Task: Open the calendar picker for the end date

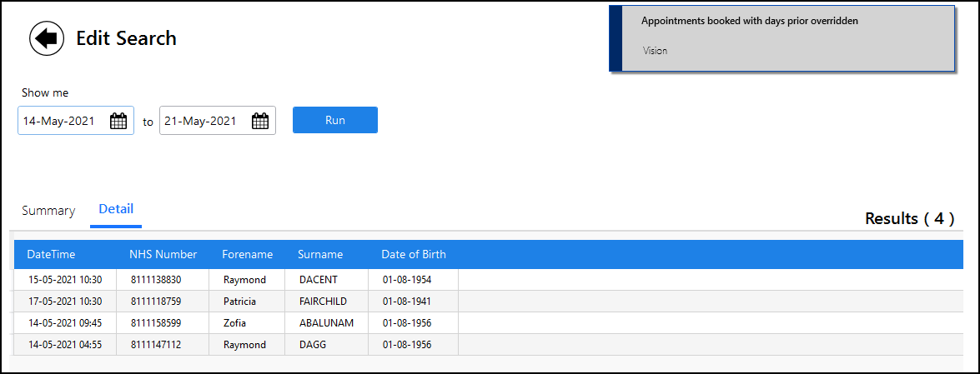Action: (x=260, y=121)
